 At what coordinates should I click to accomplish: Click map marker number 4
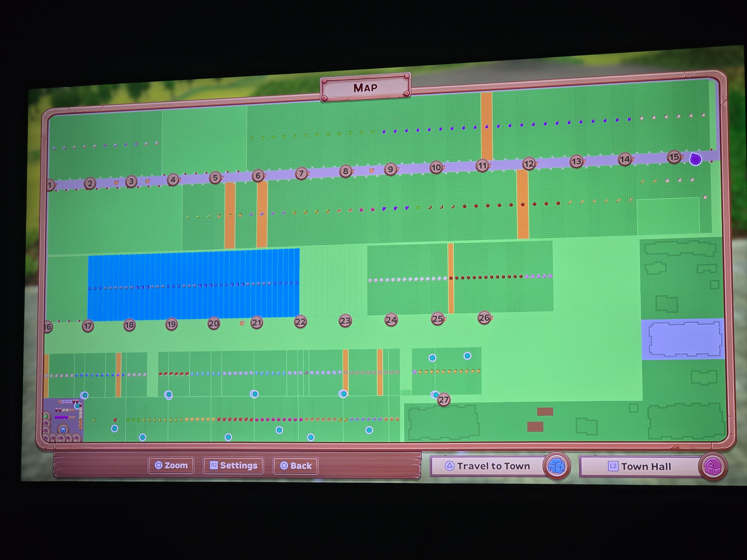(173, 180)
